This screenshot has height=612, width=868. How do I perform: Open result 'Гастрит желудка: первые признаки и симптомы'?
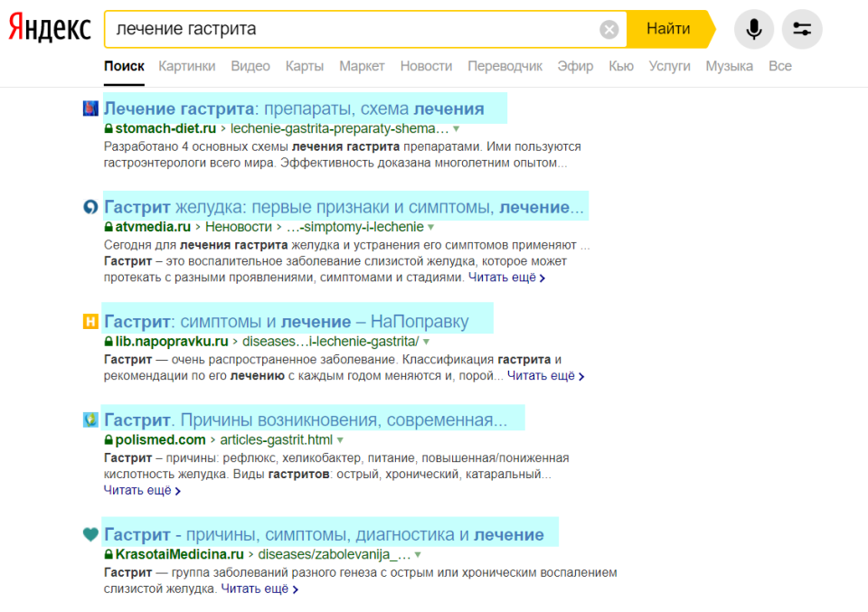[344, 207]
